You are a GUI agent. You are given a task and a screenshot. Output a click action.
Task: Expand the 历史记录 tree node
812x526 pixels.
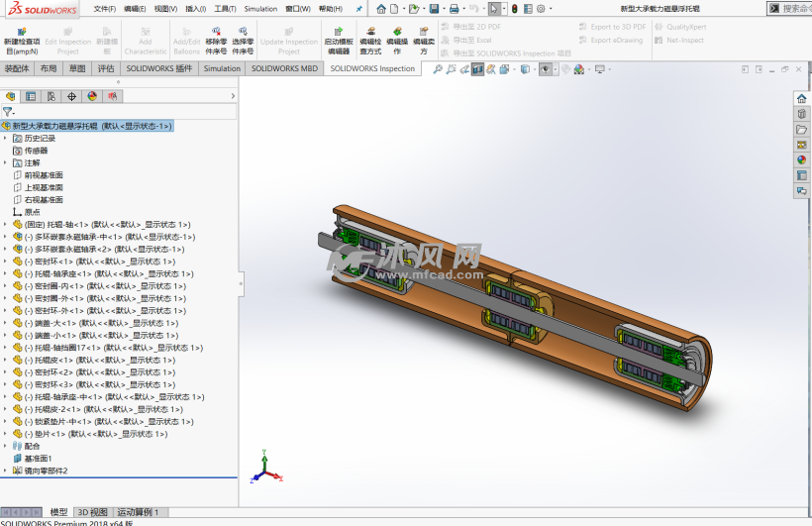[6, 139]
